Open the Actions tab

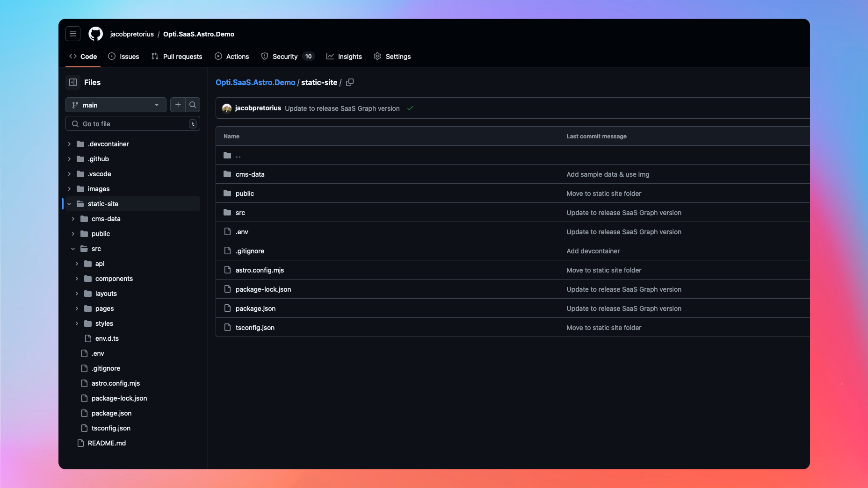pyautogui.click(x=231, y=56)
